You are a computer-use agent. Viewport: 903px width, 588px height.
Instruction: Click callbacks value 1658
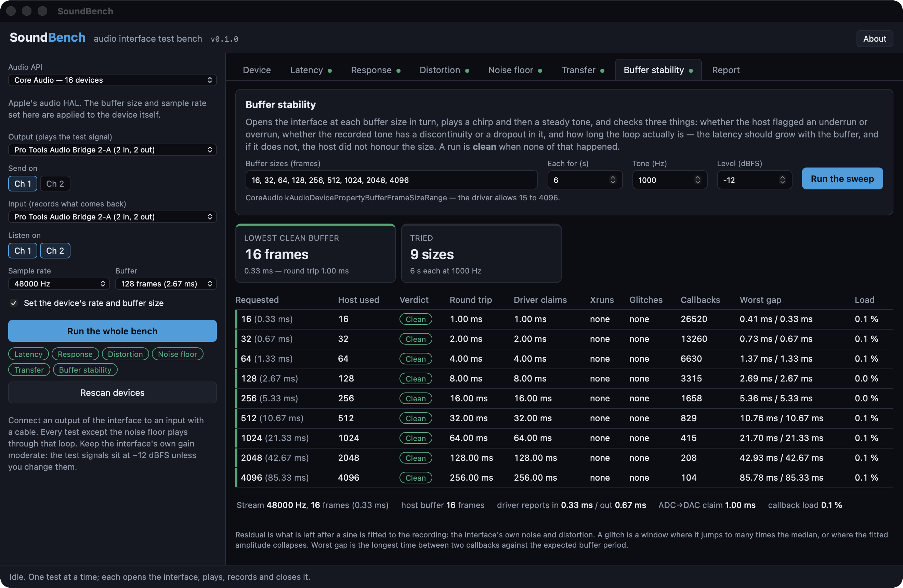(x=691, y=399)
